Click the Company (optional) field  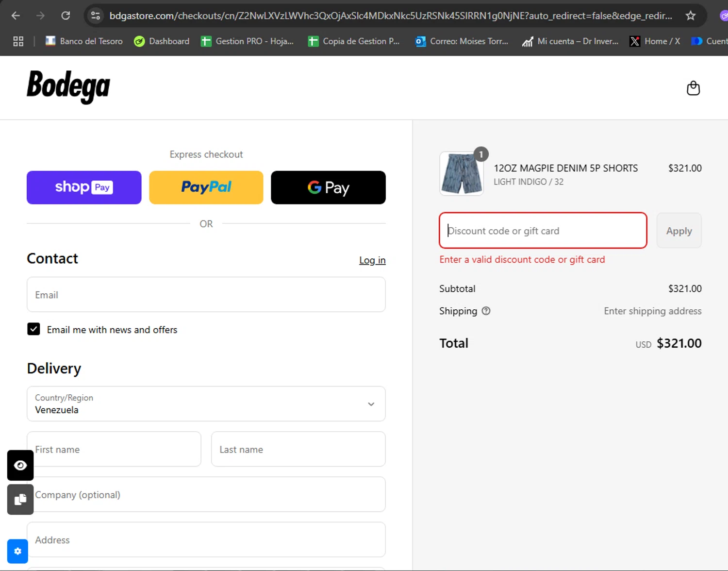(206, 494)
